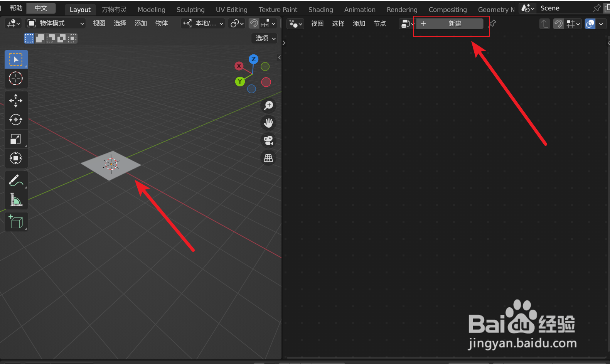Open the UV Editing workspace tab
Screen dimensions: 610x364
(x=232, y=10)
